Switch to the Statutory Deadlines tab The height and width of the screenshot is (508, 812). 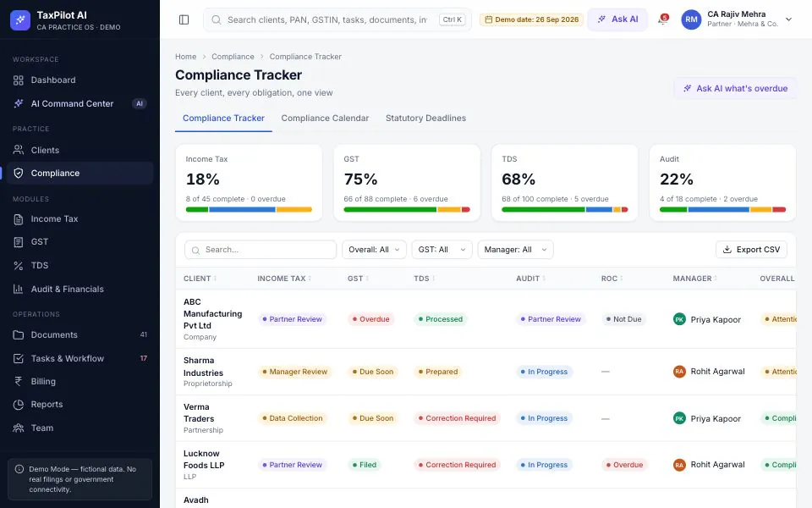pos(425,119)
